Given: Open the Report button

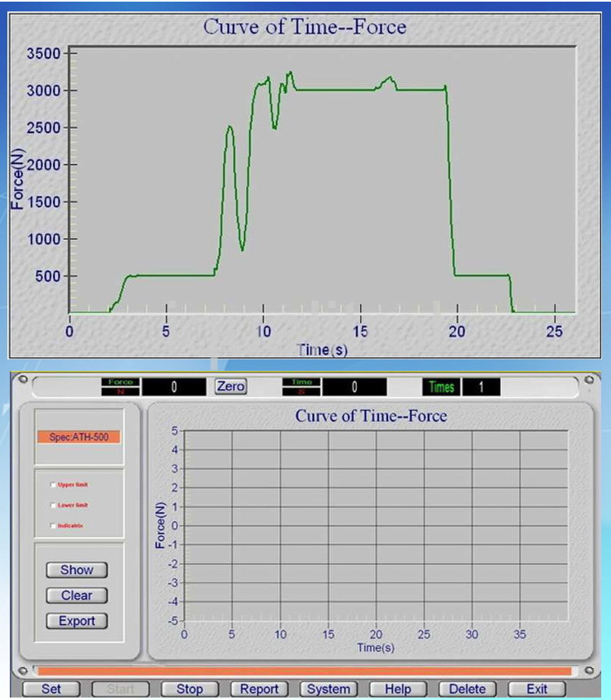Looking at the screenshot, I should click(x=259, y=689).
